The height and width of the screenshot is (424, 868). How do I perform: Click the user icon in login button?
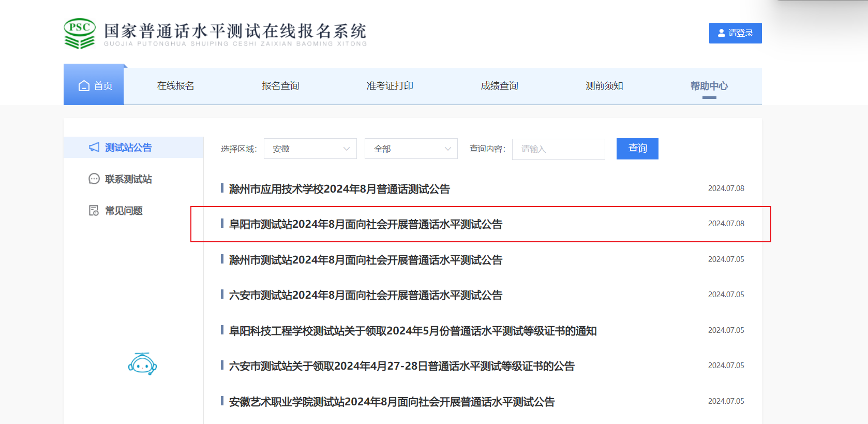[x=722, y=33]
